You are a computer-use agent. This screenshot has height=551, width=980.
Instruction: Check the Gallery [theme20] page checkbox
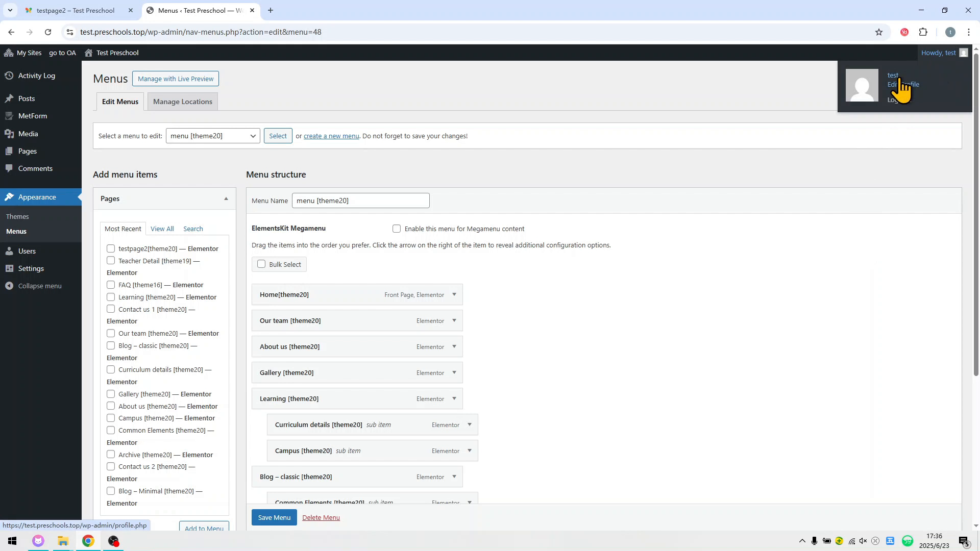[111, 394]
